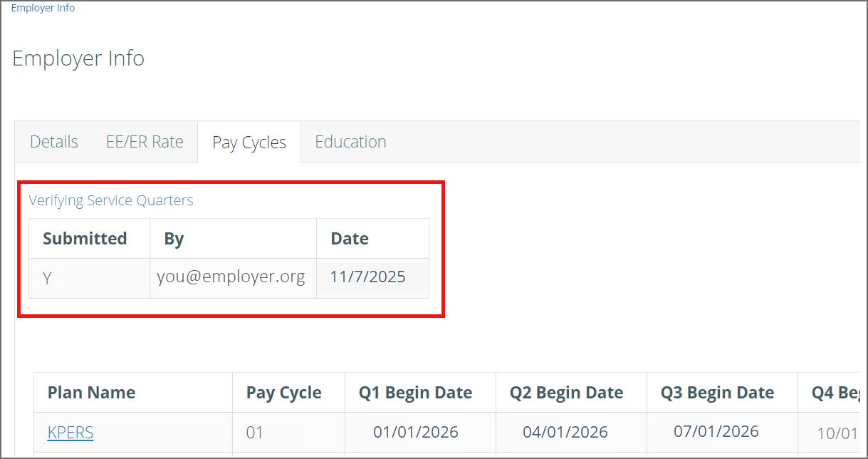
Task: Click the Verifying Service Quarters link
Action: tap(111, 200)
